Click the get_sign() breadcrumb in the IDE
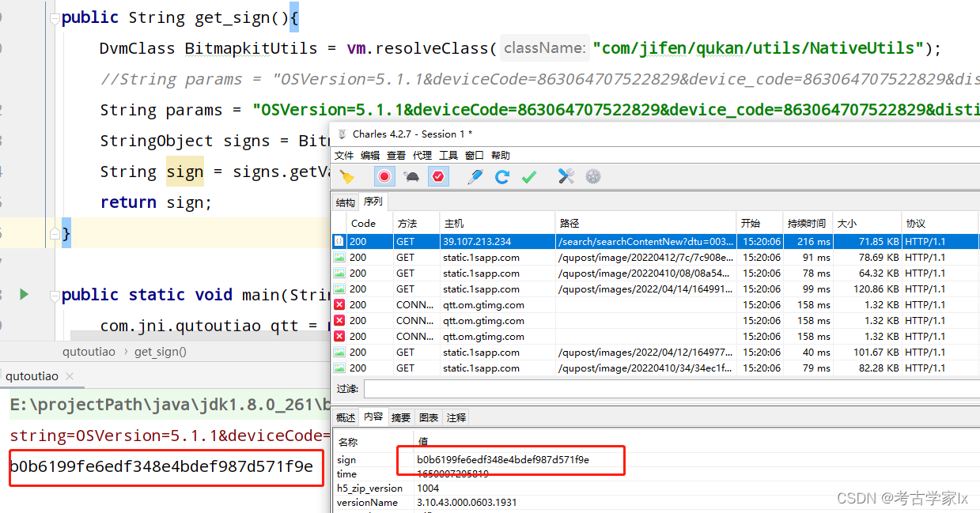 pyautogui.click(x=161, y=352)
